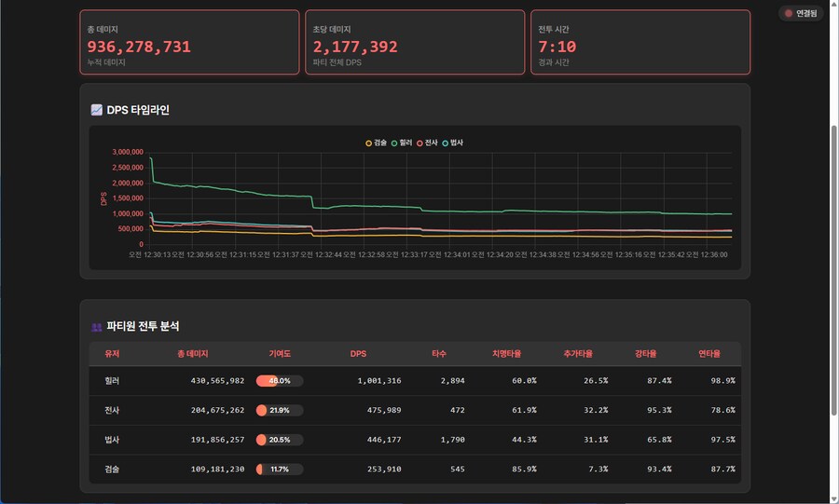Click the 총 데미지 summary card
The width and height of the screenshot is (839, 504).
click(x=189, y=42)
